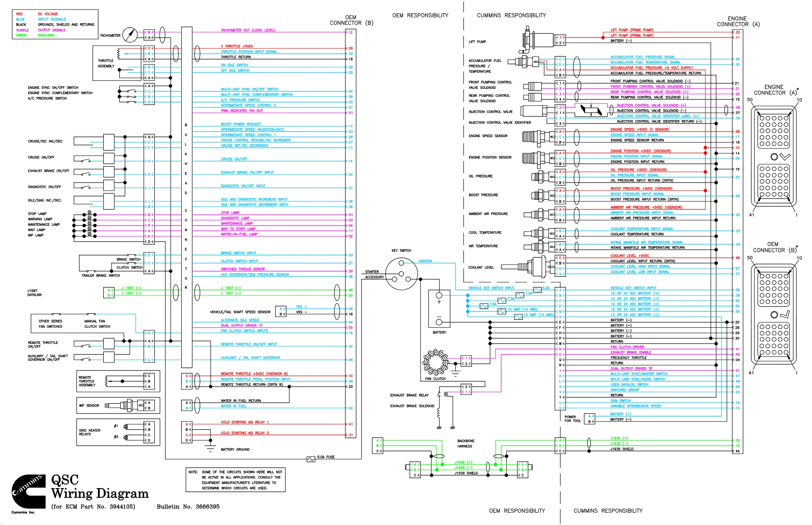Click the boost pressure sensor drawing
812x525 pixels.
(x=542, y=196)
